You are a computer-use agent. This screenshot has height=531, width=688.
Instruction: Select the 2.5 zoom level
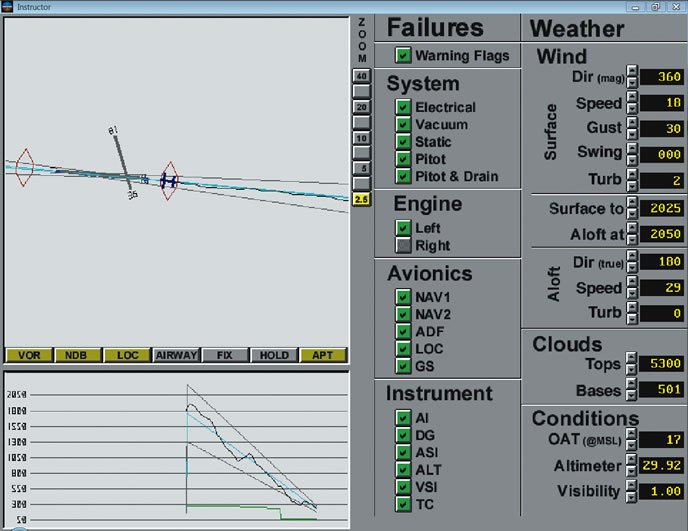coord(360,200)
